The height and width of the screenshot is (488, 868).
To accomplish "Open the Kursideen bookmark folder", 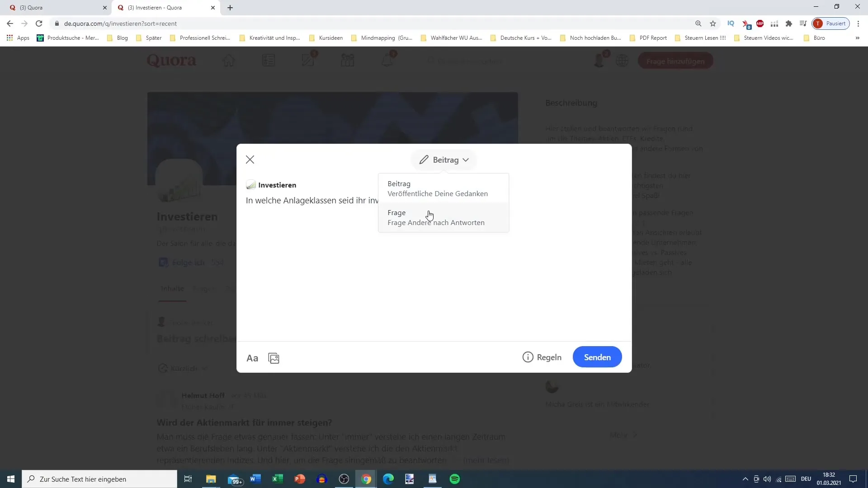I will click(x=325, y=38).
